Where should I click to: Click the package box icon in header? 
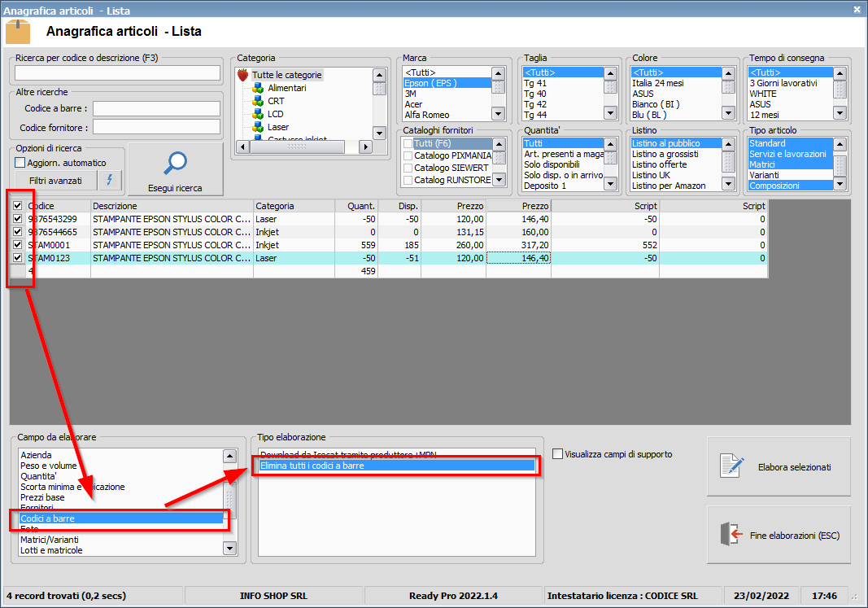click(18, 32)
